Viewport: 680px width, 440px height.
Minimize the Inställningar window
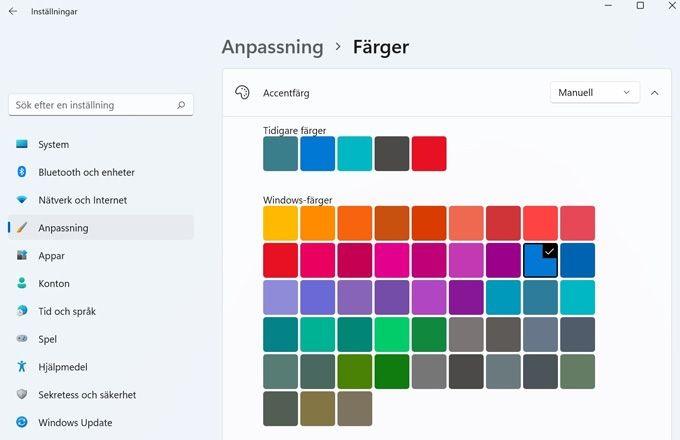click(608, 6)
